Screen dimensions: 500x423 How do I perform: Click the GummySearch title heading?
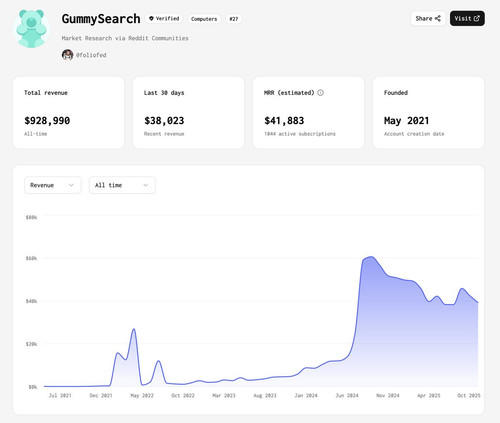pyautogui.click(x=101, y=19)
